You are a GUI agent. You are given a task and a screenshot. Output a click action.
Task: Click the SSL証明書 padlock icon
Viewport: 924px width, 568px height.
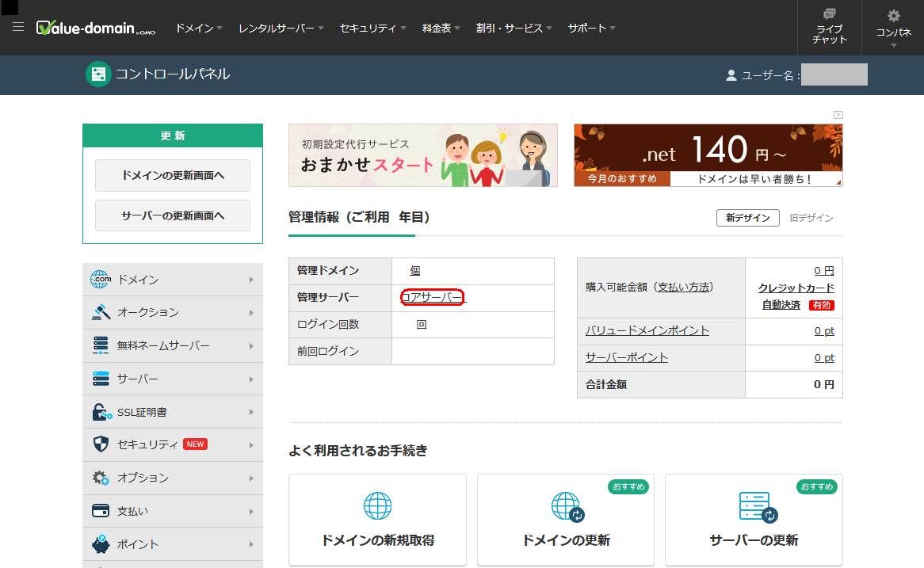101,412
